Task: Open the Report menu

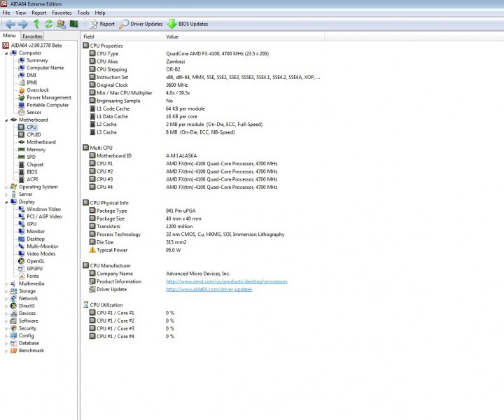Action: [x=39, y=13]
